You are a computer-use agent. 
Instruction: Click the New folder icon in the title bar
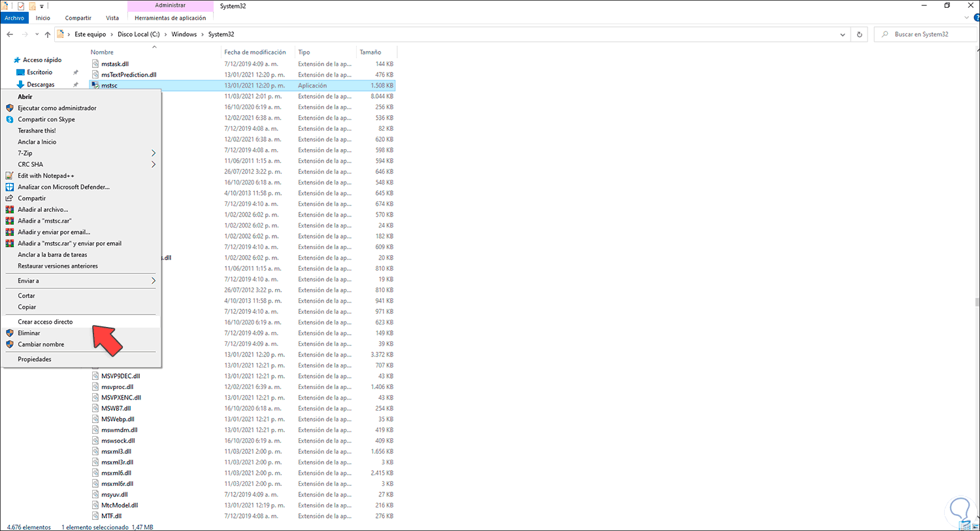[32, 6]
